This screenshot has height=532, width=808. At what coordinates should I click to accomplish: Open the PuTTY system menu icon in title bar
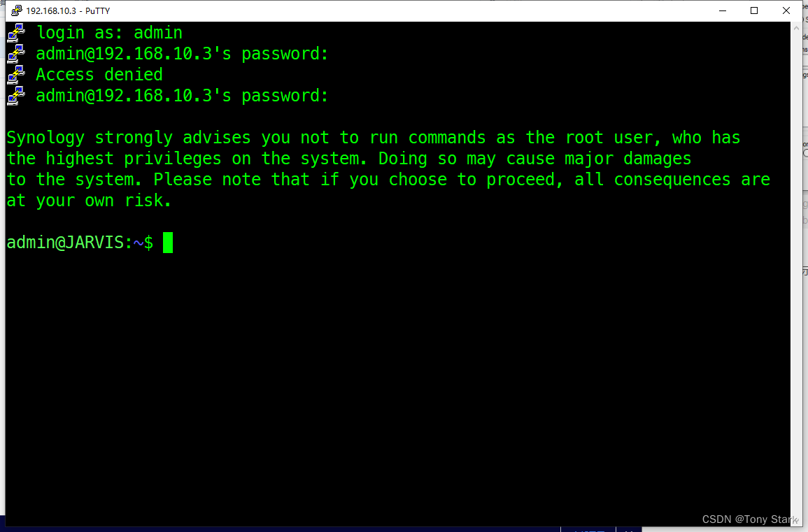pos(17,10)
